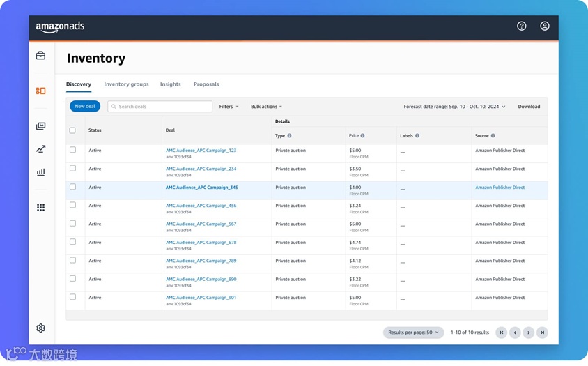Check the box for Campaign_678 row
Screen dimensions: 588x366
[x=72, y=242]
